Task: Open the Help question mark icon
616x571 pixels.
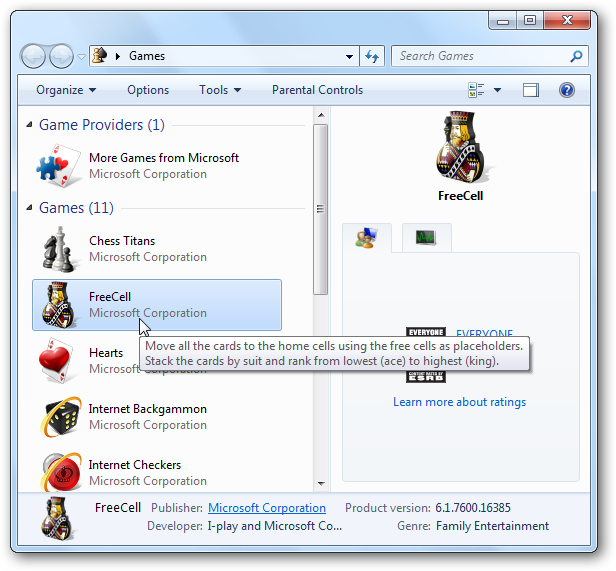Action: point(566,90)
